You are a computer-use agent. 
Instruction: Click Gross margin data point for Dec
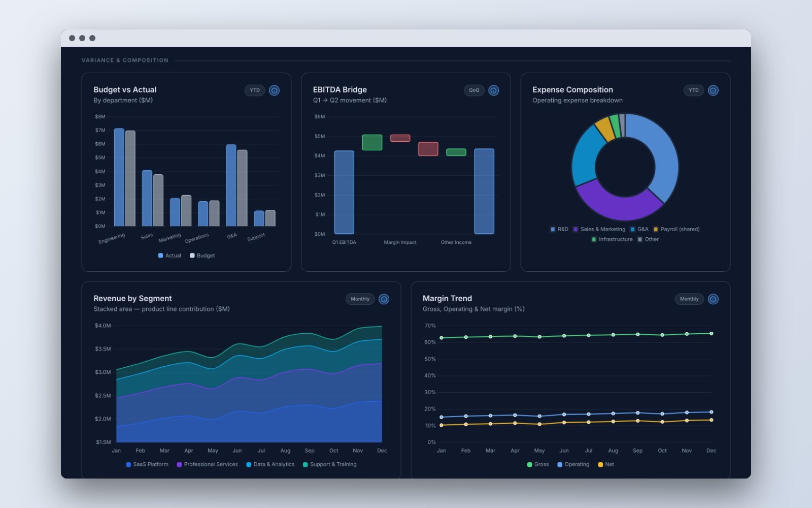point(711,334)
